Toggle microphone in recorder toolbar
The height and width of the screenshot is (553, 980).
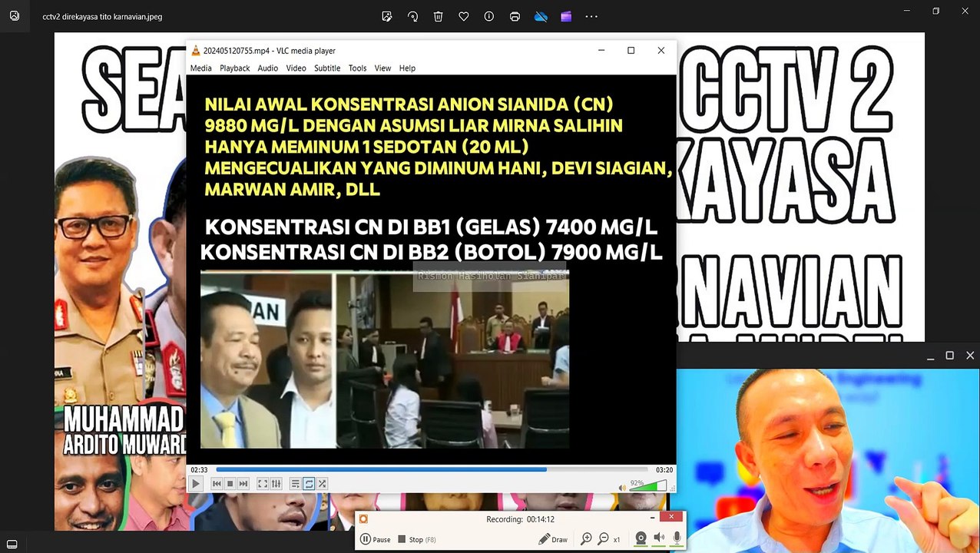coord(677,539)
